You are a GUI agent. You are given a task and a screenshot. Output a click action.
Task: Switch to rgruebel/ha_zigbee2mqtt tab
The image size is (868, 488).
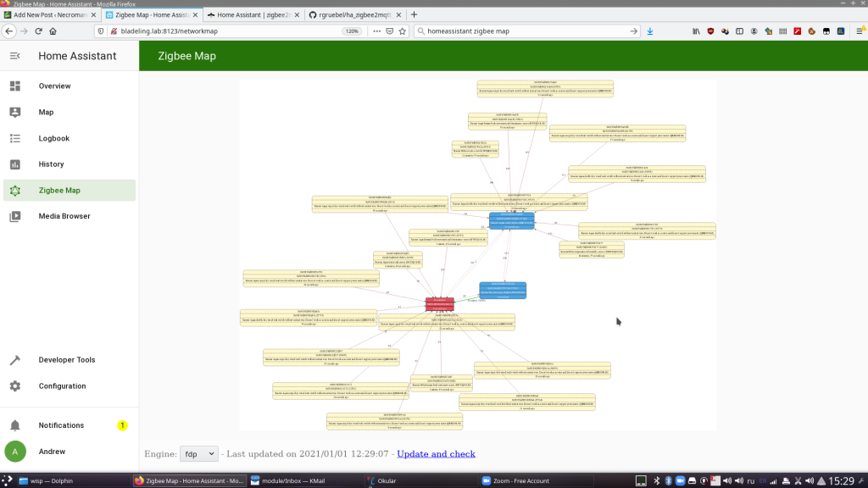[354, 15]
